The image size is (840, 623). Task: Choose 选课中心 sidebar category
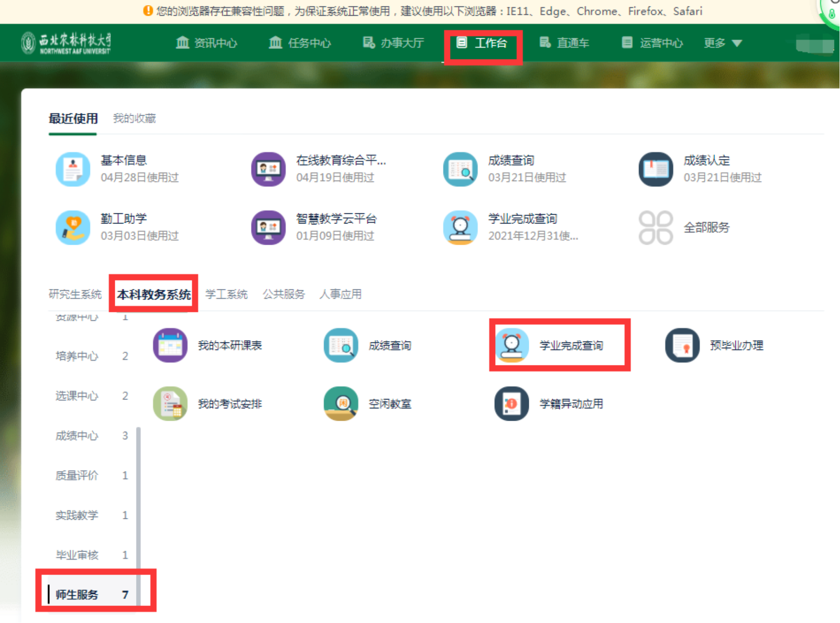(x=77, y=396)
